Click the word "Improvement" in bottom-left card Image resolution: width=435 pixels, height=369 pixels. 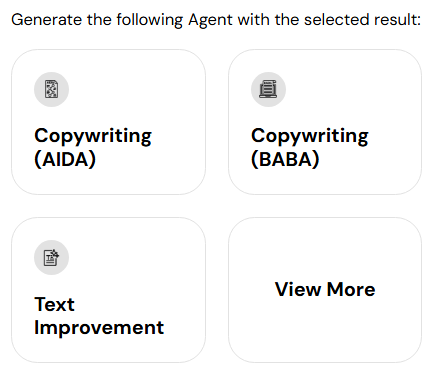pyautogui.click(x=99, y=328)
